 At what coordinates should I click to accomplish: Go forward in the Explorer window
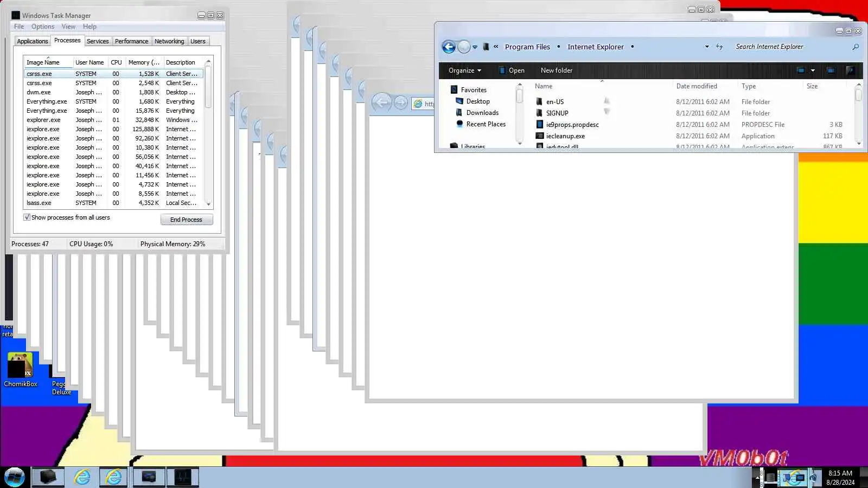(x=464, y=47)
